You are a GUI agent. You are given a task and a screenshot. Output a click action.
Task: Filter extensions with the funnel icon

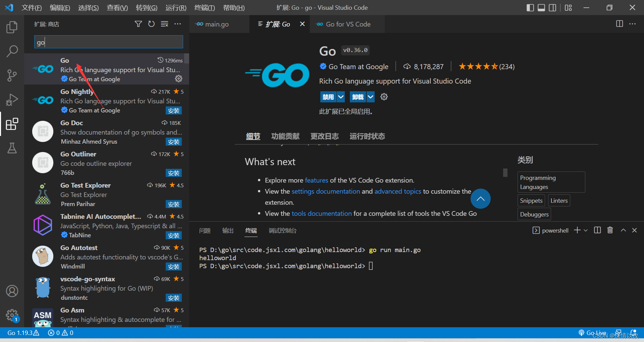(x=138, y=24)
